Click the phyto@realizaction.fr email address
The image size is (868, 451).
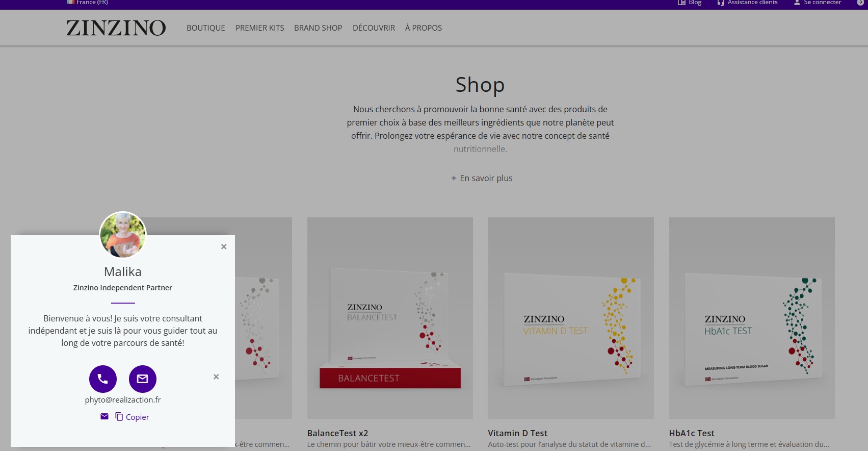(x=123, y=400)
